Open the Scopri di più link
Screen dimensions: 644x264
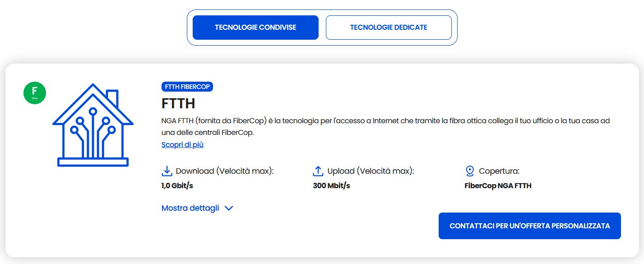(182, 145)
